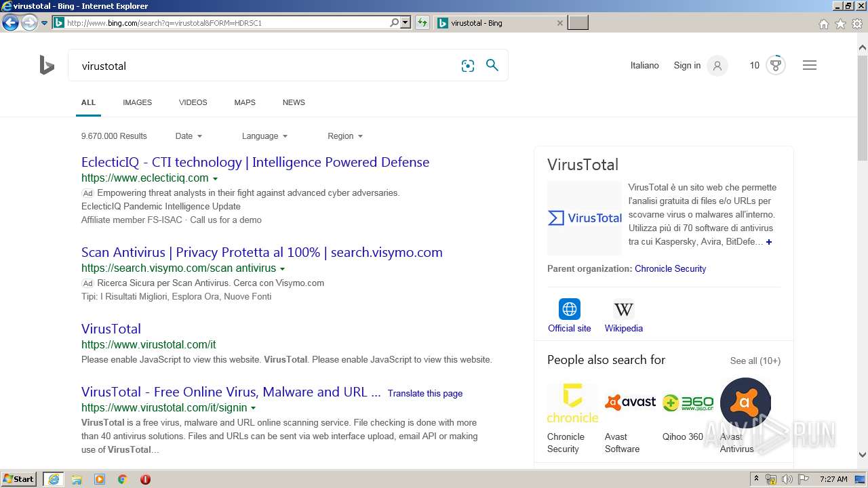Click the Bing logo icon

click(47, 66)
